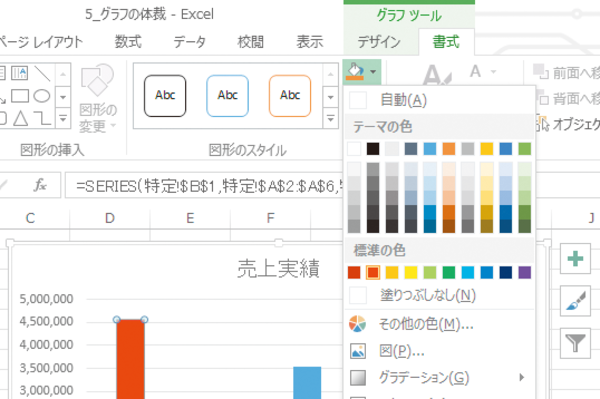The image size is (600, 399).
Task: Open the ページ レイアウト tab
Action: click(40, 42)
